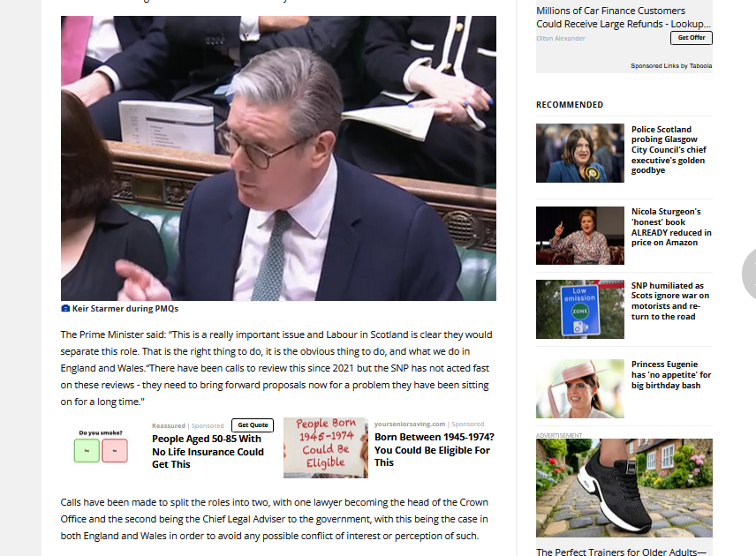
Task: Click the Olton Alexander advertiser name
Action: click(561, 39)
